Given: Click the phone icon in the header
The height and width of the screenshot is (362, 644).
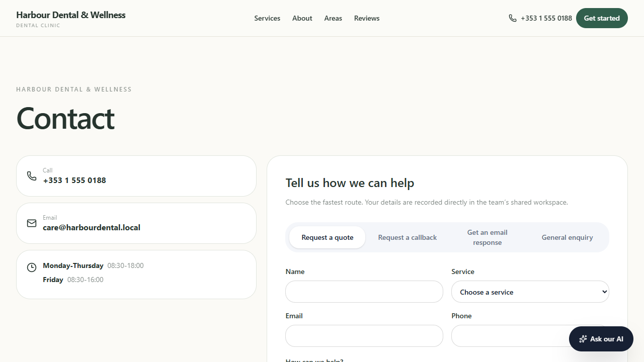Looking at the screenshot, I should point(513,18).
